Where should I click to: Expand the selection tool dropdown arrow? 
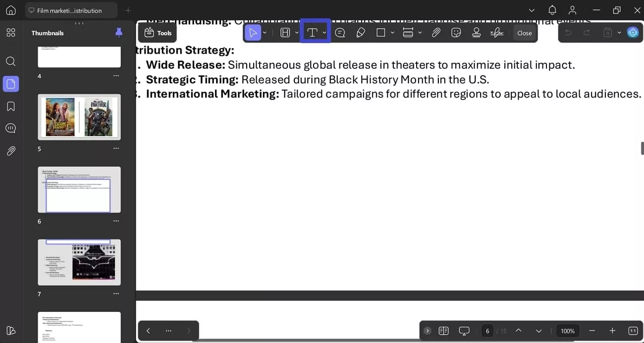click(x=265, y=32)
